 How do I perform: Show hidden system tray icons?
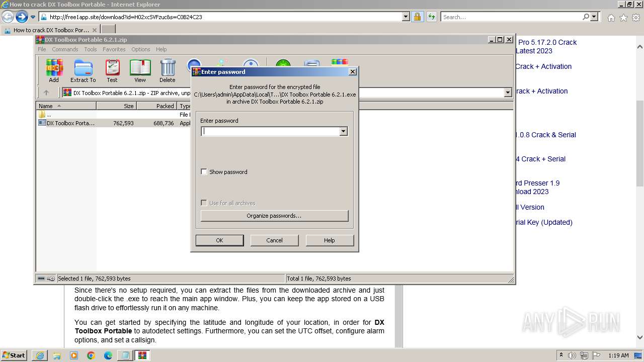coord(561,355)
